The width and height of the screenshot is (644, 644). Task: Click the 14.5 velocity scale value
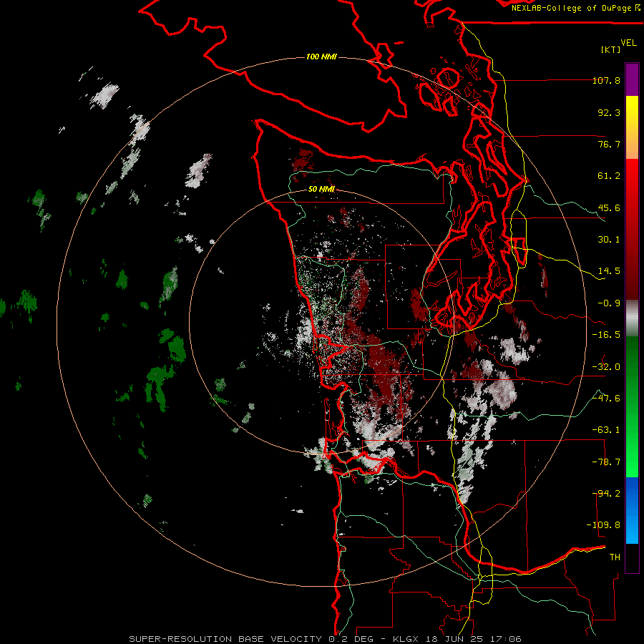[x=609, y=271]
